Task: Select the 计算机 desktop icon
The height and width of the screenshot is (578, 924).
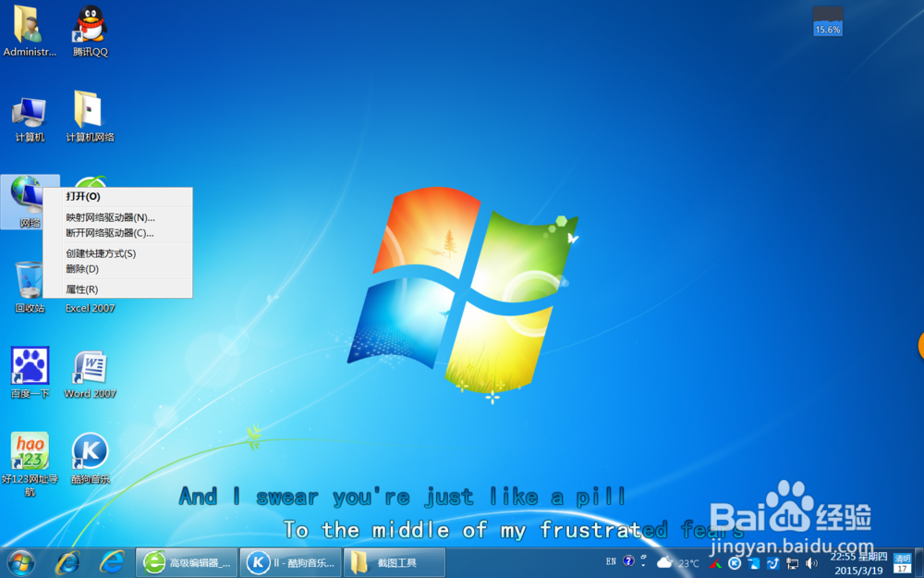Action: 30,118
